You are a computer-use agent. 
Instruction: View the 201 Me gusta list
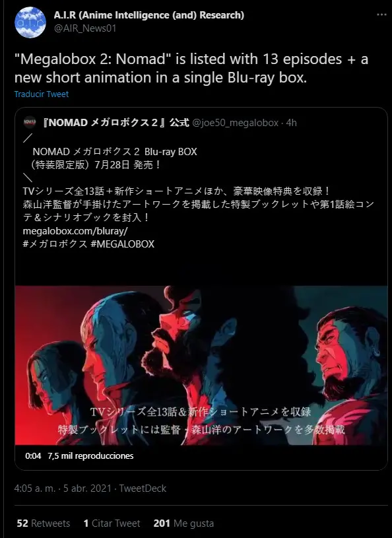click(183, 523)
